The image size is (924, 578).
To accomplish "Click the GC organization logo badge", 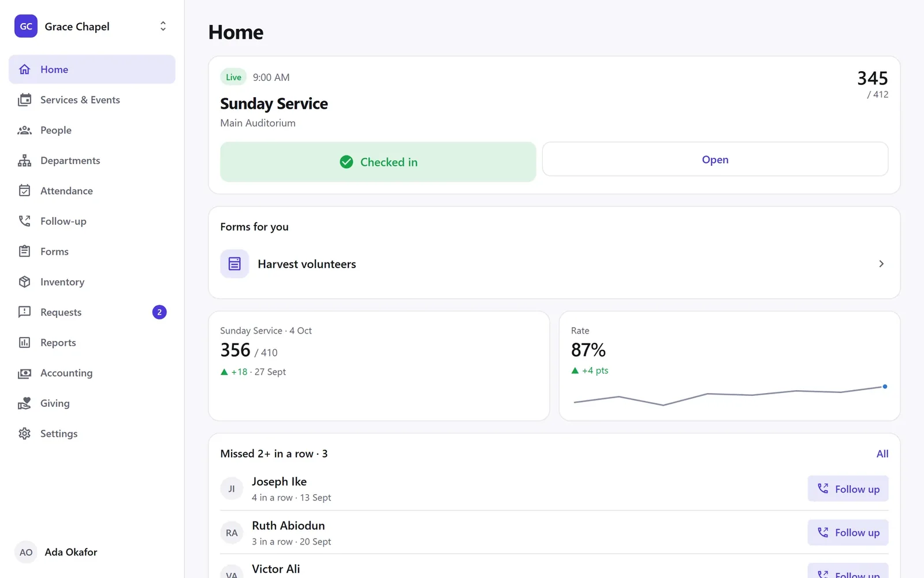I will pyautogui.click(x=26, y=27).
